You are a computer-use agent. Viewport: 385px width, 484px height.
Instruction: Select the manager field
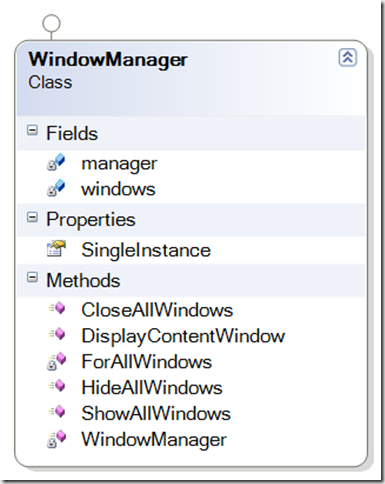(x=119, y=164)
